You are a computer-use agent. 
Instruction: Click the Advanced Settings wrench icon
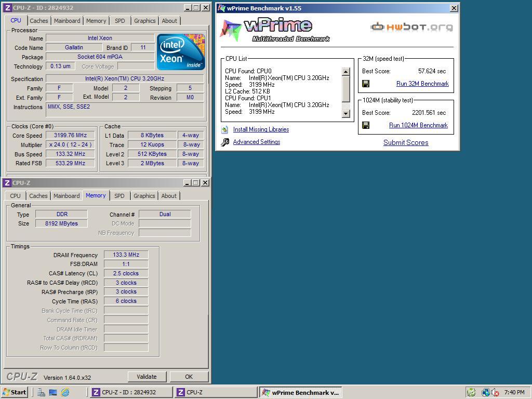click(x=224, y=142)
